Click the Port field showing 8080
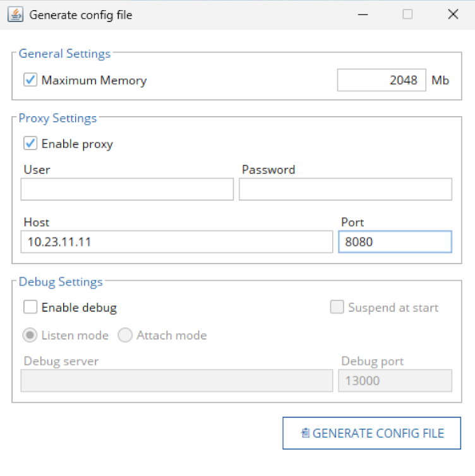The width and height of the screenshot is (475, 476). (x=395, y=242)
